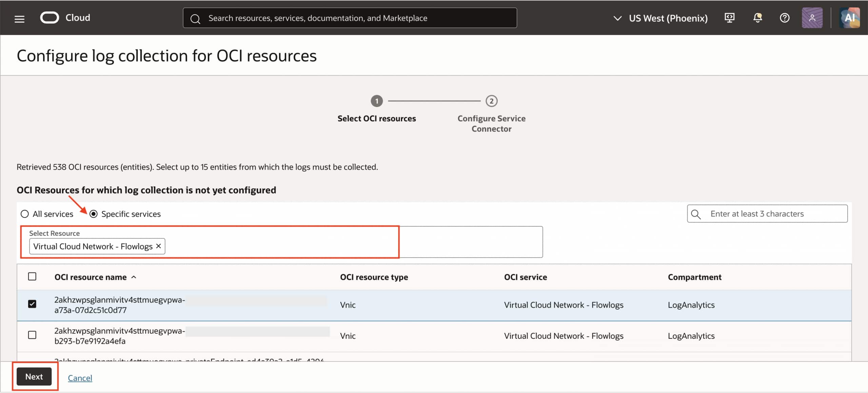
Task: Open the AI assistant icon
Action: click(x=849, y=18)
